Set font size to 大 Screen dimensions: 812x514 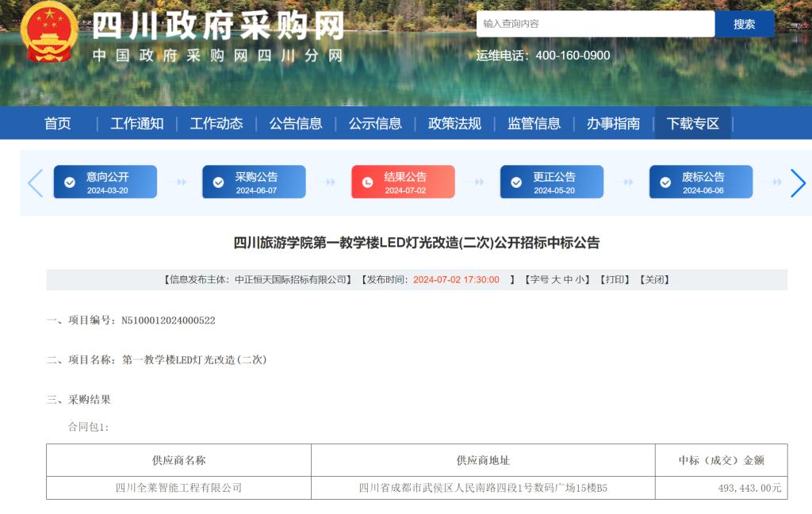pos(556,280)
